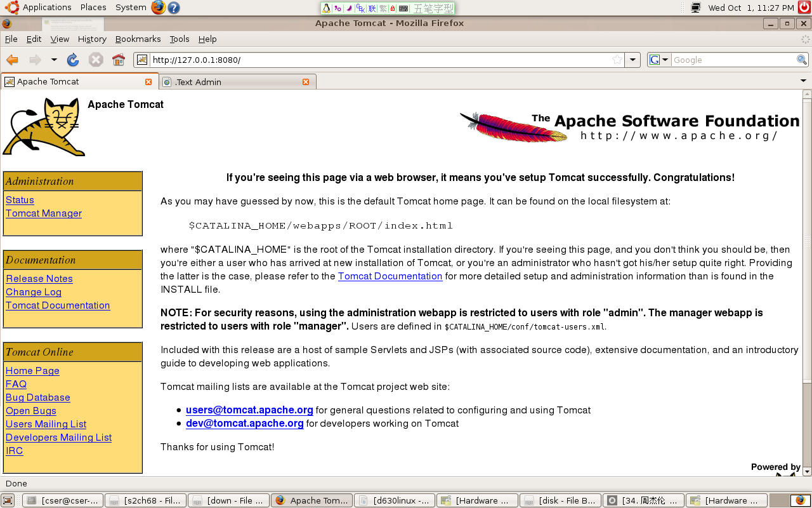
Task: Click the red power button icon
Action: [804, 8]
